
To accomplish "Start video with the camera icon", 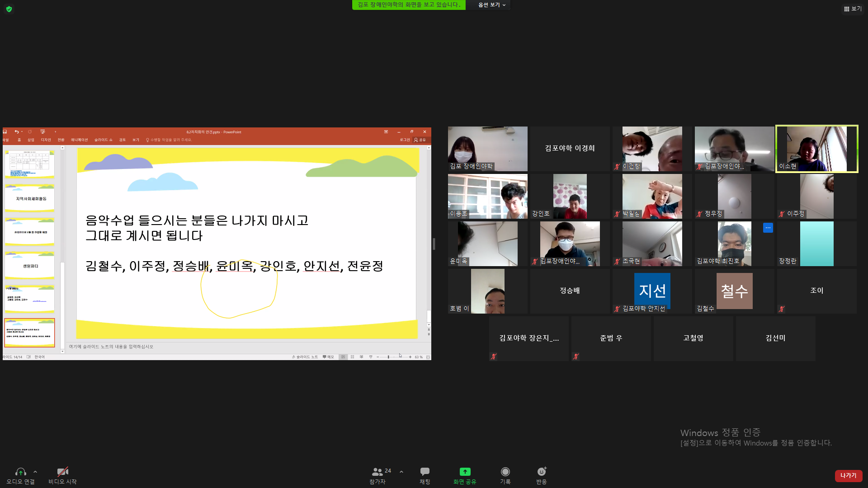I will (63, 472).
